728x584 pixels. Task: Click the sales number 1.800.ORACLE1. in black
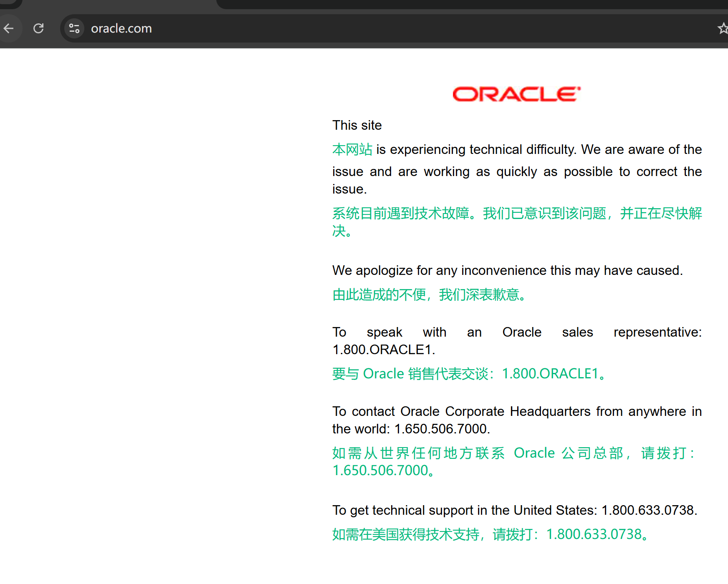[x=384, y=350]
